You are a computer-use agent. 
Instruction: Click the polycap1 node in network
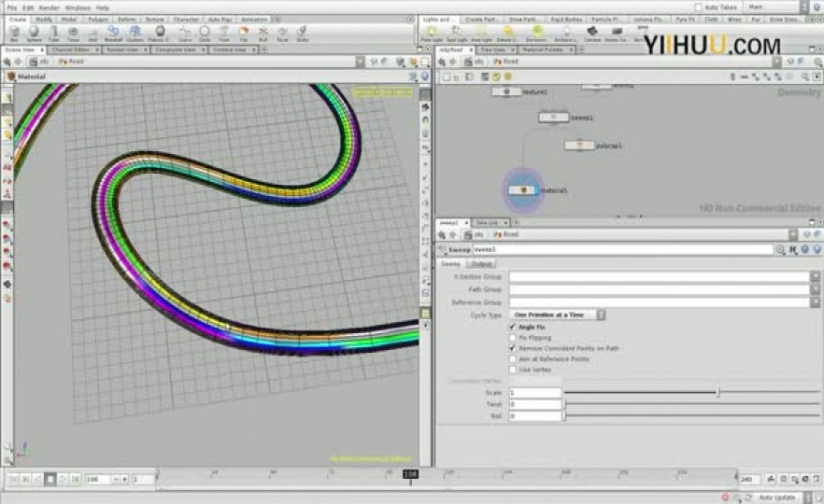point(579,145)
